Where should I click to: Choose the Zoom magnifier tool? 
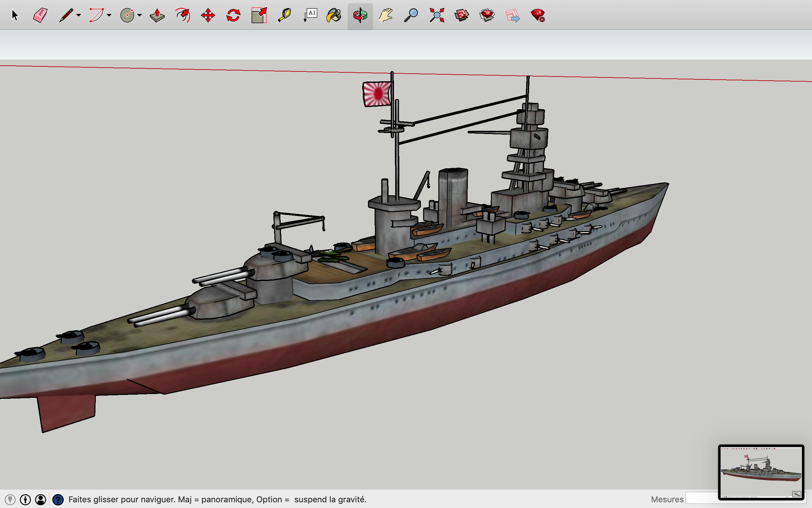[x=411, y=15]
